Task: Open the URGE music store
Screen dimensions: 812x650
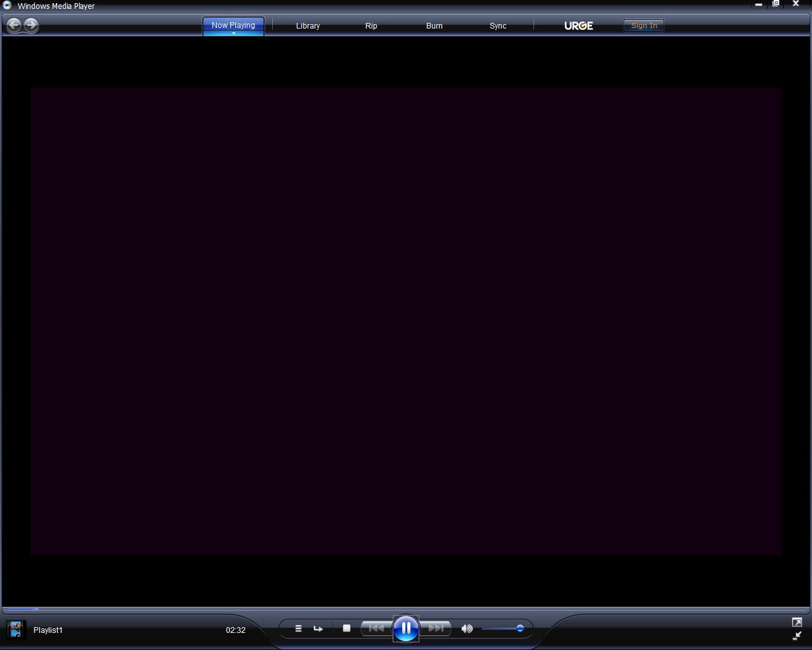Action: coord(579,25)
